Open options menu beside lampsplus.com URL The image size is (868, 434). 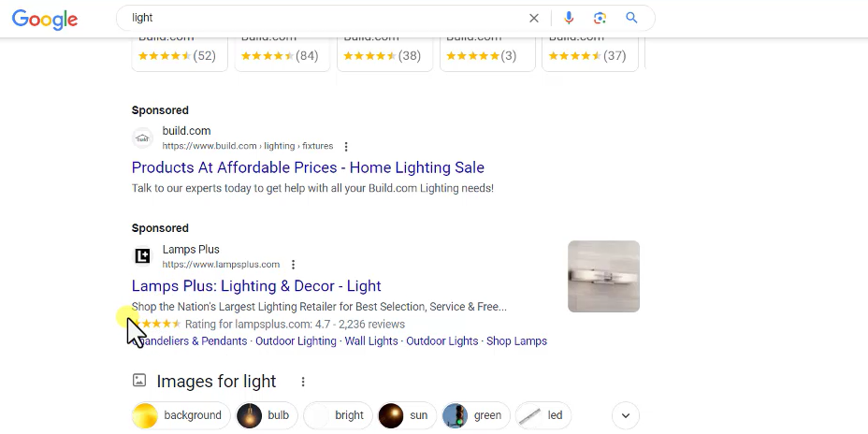[293, 265]
